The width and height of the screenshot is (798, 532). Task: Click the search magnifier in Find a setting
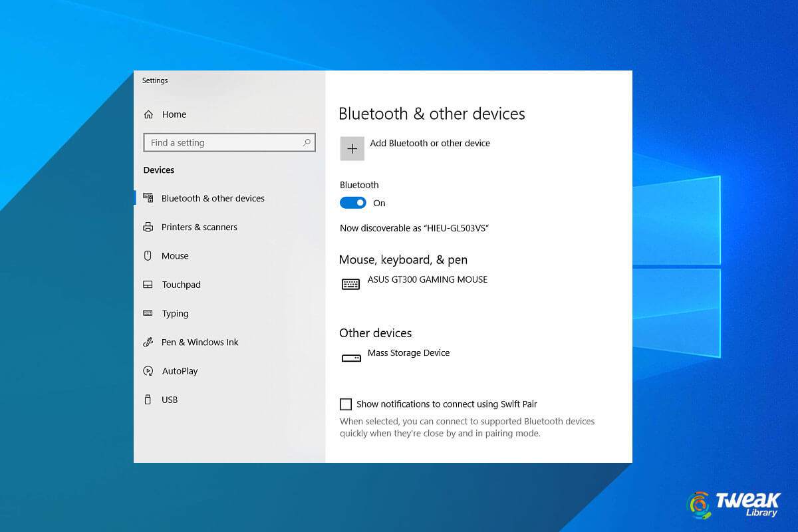point(307,142)
